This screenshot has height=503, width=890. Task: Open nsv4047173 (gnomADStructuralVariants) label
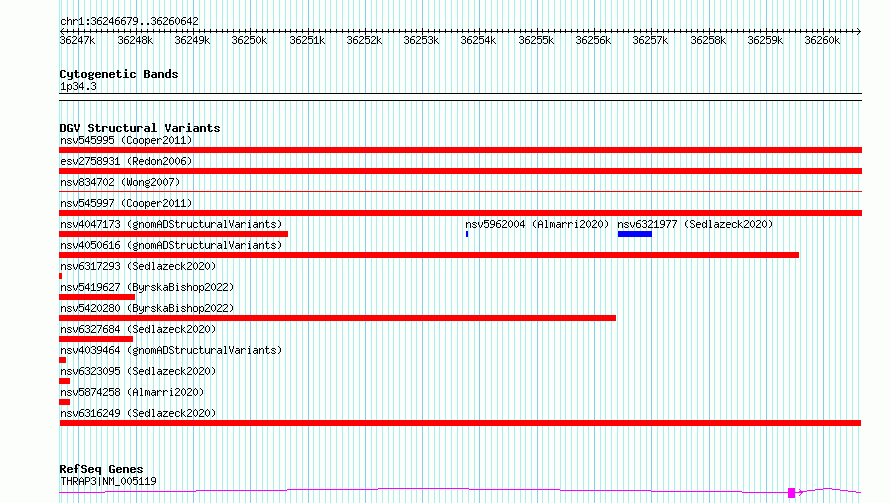[x=171, y=224]
